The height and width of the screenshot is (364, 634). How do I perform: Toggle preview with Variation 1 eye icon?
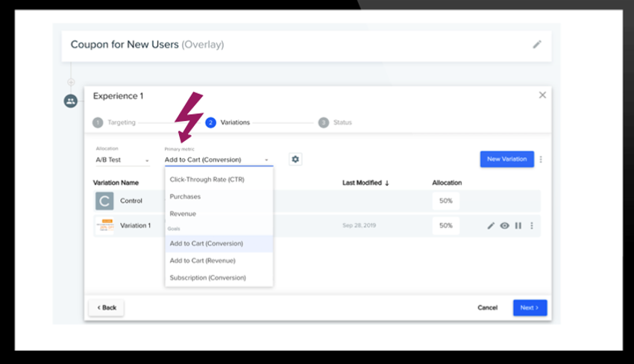(504, 225)
